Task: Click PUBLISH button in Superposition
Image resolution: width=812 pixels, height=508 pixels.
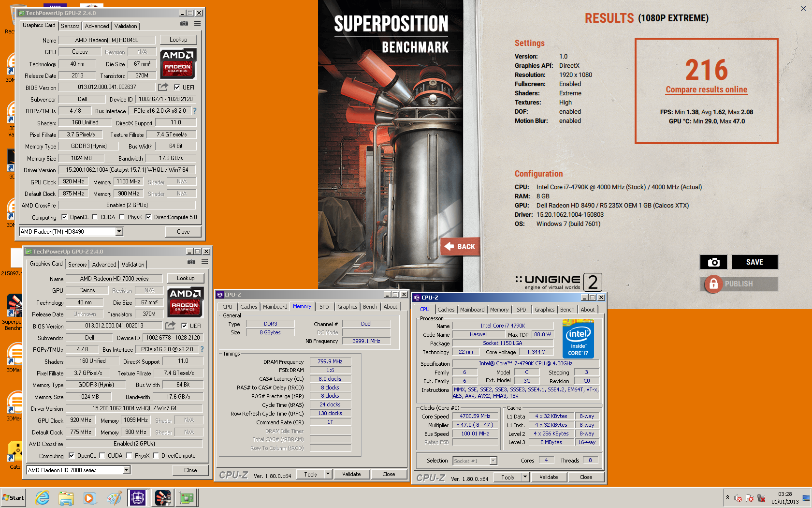Action: tap(739, 284)
